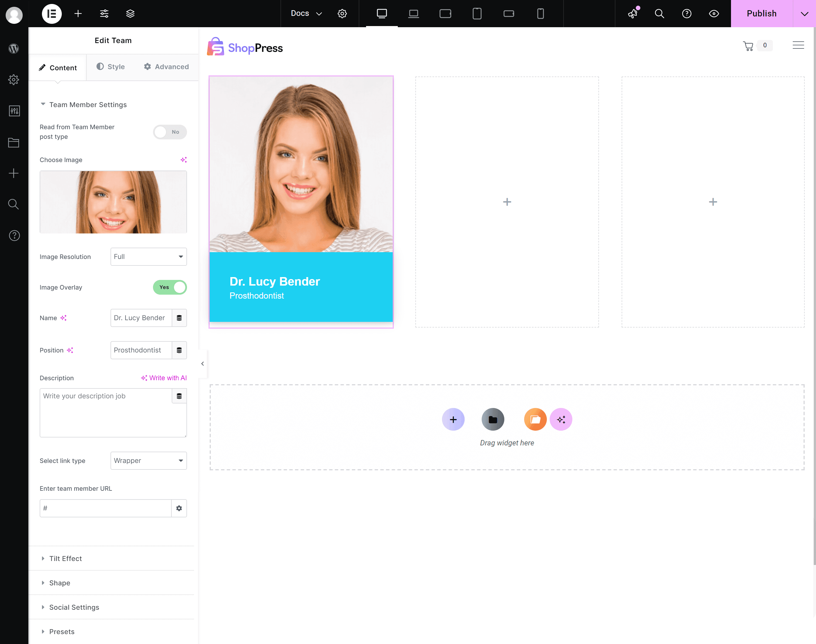The width and height of the screenshot is (816, 644).
Task: Toggle Read from Team Member post type
Action: tap(170, 132)
